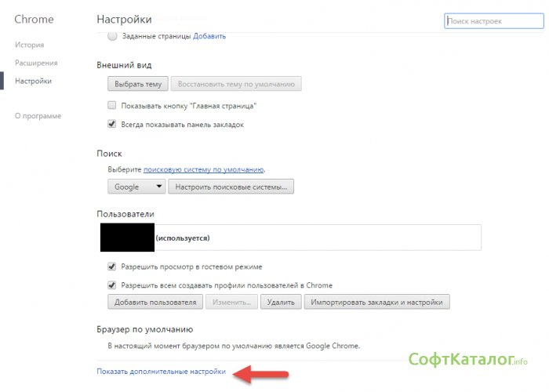Select Настройки in the sidebar
Screen dimensions: 549x392
[x=34, y=81]
